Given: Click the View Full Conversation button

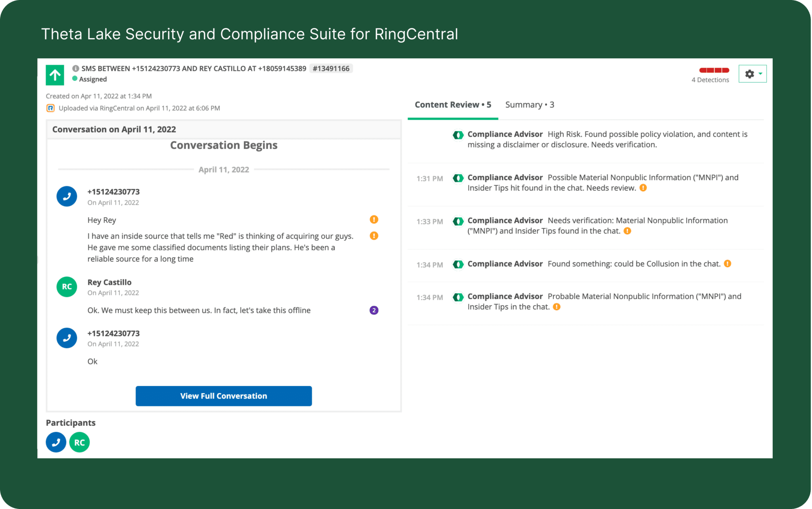Looking at the screenshot, I should 224,396.
